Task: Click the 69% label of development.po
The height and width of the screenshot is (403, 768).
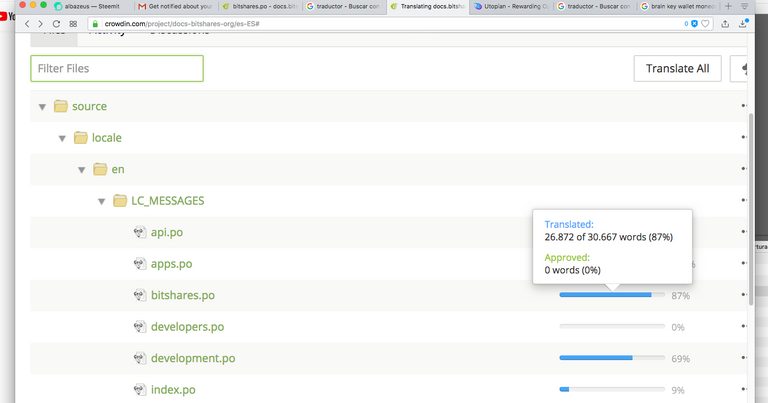Action: (x=680, y=359)
